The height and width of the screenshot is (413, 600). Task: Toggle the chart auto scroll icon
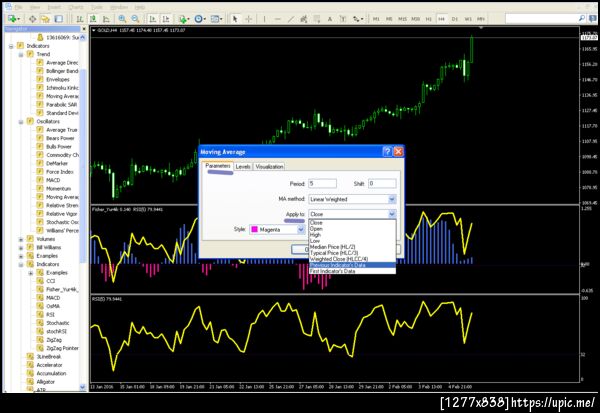(x=153, y=19)
